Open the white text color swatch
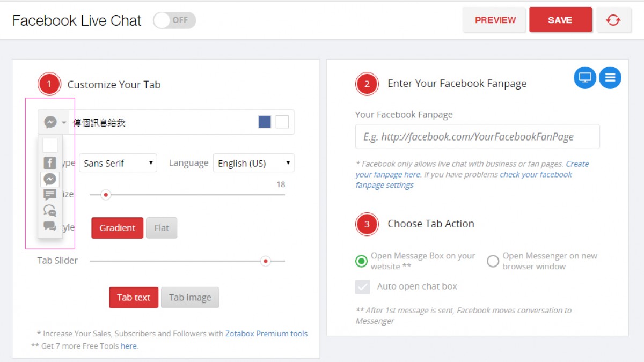 click(282, 122)
